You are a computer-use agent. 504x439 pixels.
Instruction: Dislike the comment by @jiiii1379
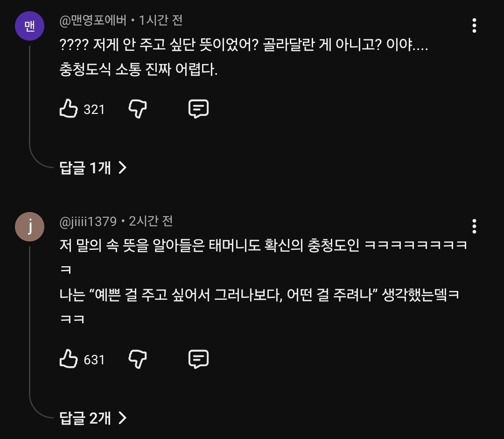coord(138,359)
